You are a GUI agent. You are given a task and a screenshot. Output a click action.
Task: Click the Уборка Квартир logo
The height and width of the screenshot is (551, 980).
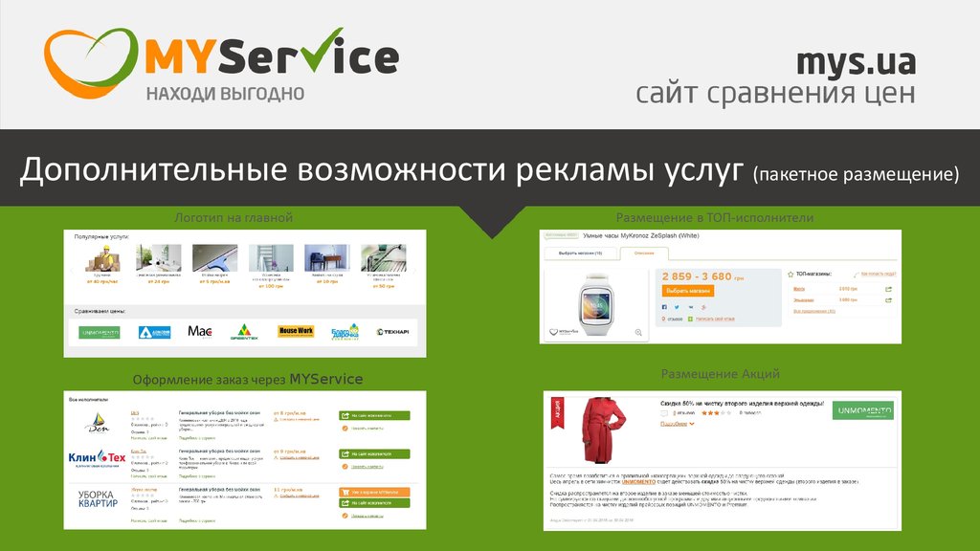pyautogui.click(x=98, y=498)
